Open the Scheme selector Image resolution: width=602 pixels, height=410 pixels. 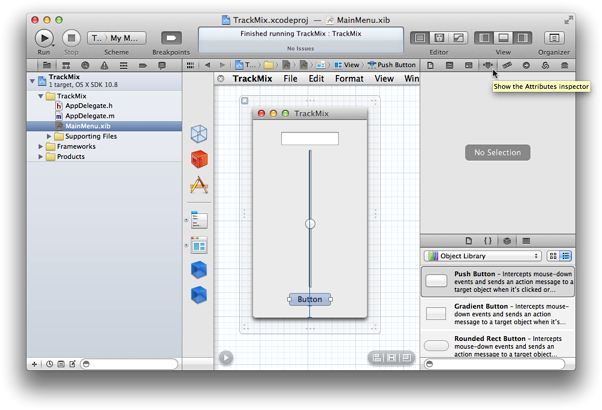(x=117, y=38)
